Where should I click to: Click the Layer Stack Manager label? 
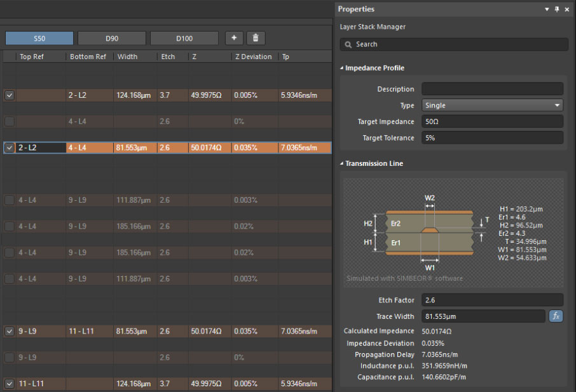point(373,27)
